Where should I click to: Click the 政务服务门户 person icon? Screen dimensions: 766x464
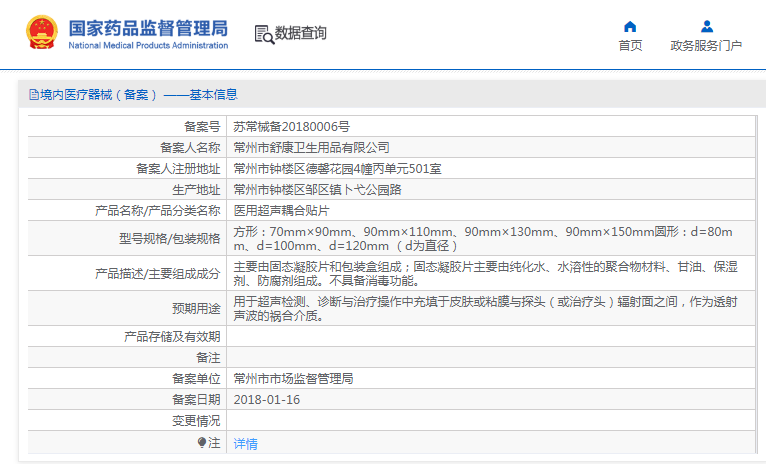pyautogui.click(x=706, y=26)
